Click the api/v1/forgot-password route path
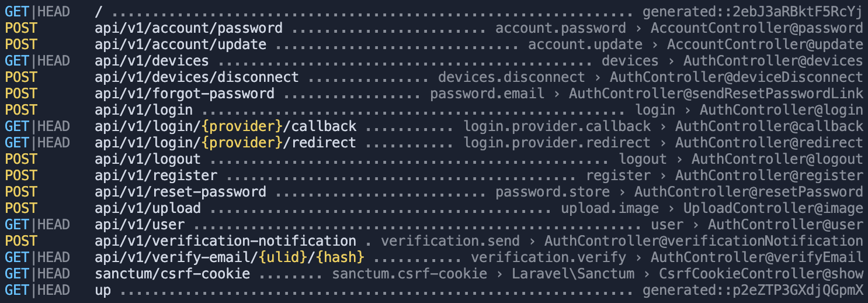The height and width of the screenshot is (303, 868). (184, 94)
